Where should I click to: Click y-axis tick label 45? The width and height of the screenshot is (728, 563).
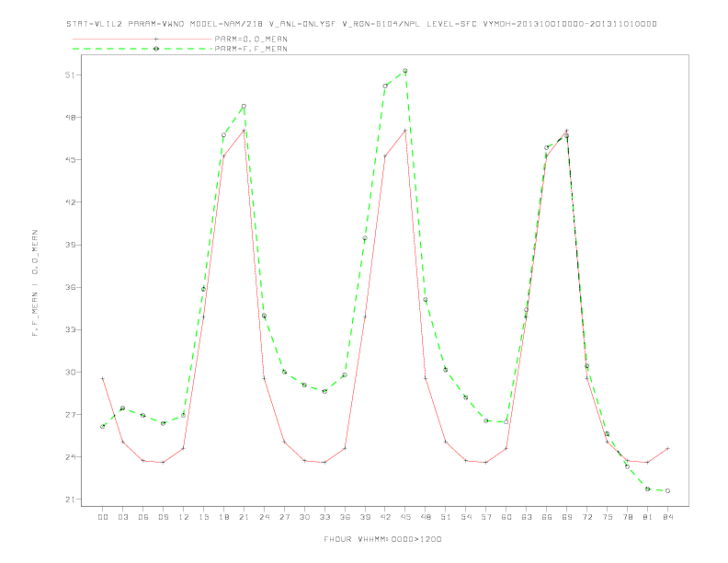click(70, 160)
